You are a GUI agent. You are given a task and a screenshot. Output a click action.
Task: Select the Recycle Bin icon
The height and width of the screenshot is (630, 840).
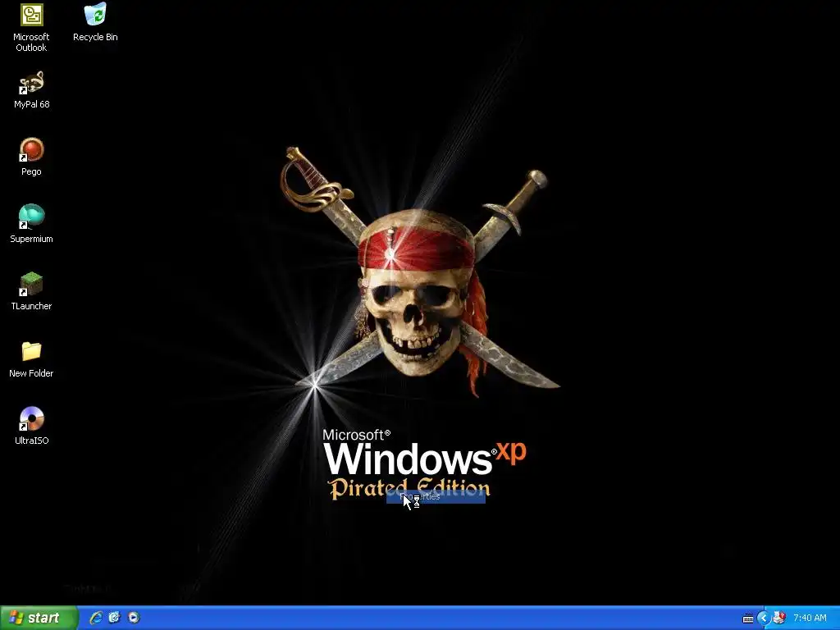coord(95,22)
